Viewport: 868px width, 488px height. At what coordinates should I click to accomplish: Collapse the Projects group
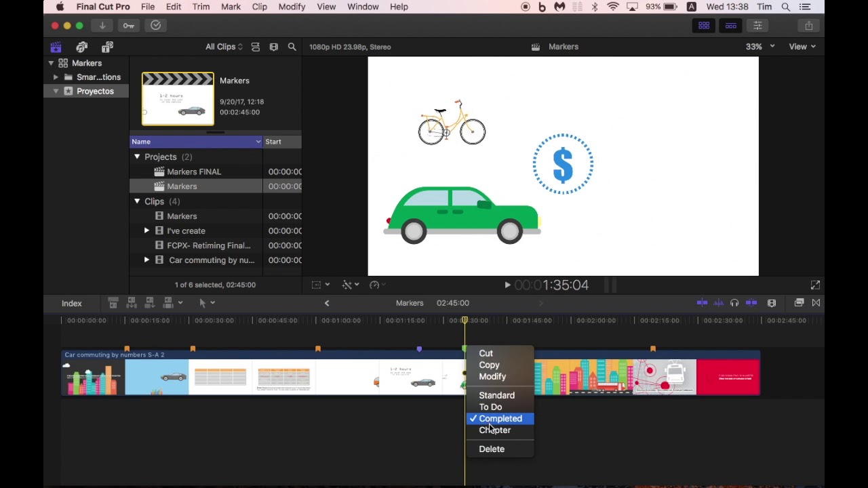pyautogui.click(x=137, y=157)
